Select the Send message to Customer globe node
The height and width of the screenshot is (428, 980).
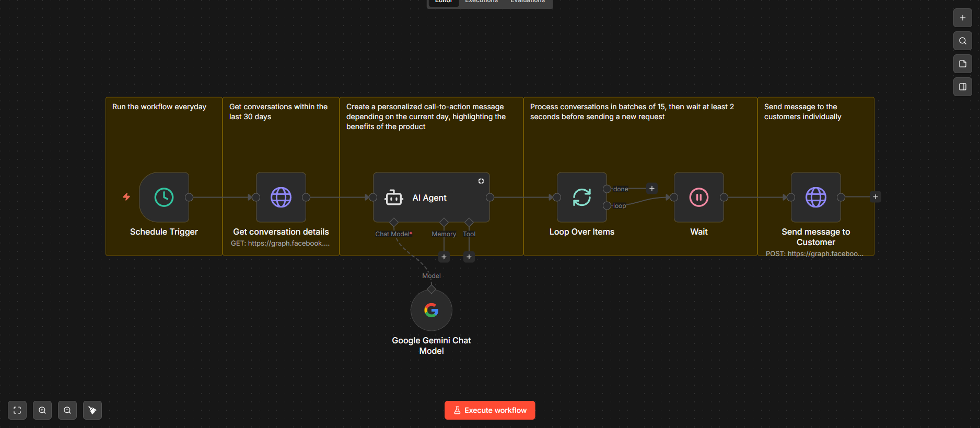click(816, 198)
